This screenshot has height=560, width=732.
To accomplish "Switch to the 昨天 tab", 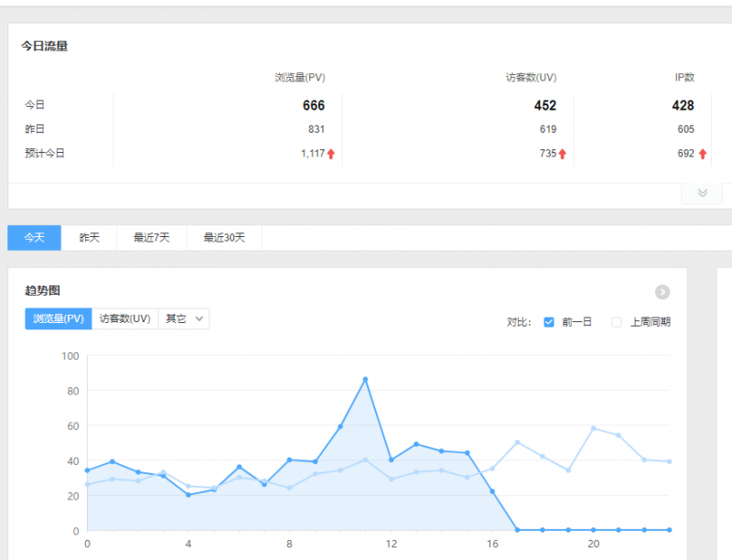I will (x=89, y=238).
